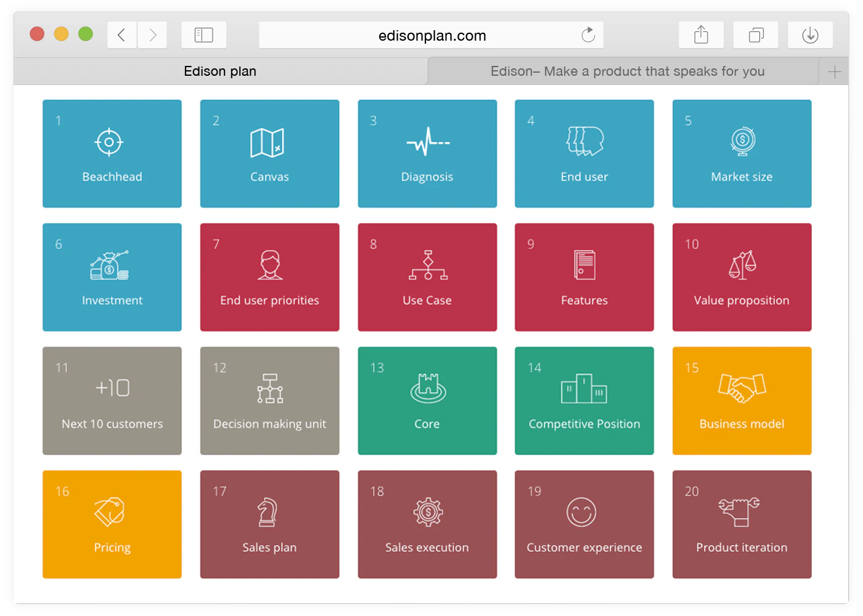The width and height of the screenshot is (863, 616).
Task: Minimize the window with yellow button
Action: click(61, 34)
